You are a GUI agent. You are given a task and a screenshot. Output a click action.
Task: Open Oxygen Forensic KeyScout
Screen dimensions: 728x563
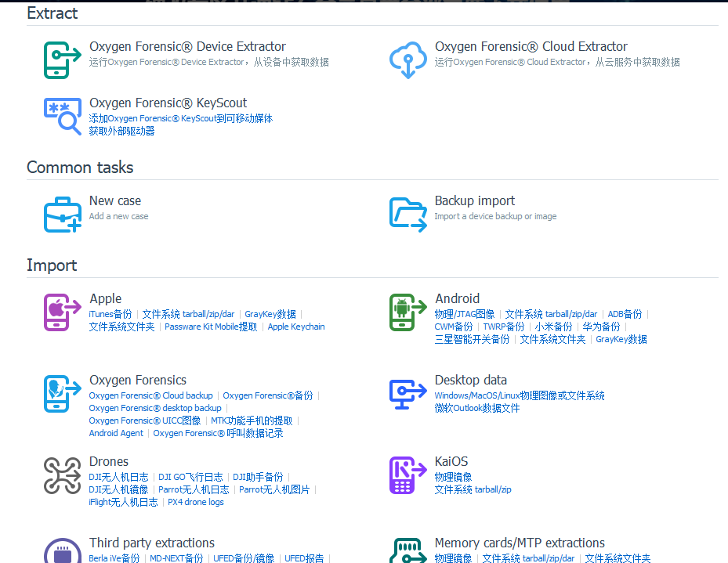point(62,116)
